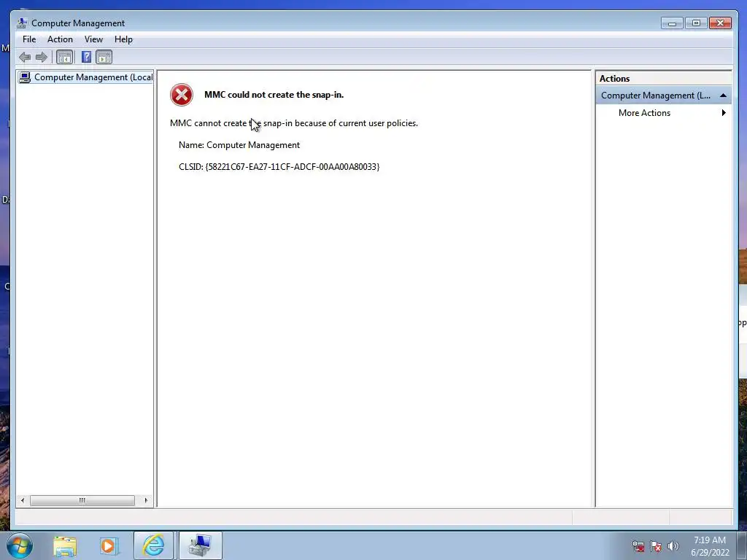747x560 pixels.
Task: Open Internet Explorer from taskbar
Action: coord(153,545)
